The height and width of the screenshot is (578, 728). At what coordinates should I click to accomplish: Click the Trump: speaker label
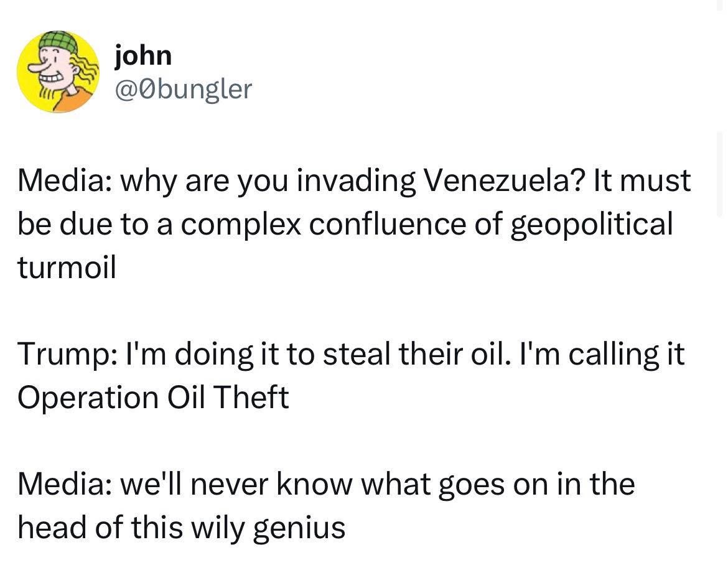click(62, 355)
